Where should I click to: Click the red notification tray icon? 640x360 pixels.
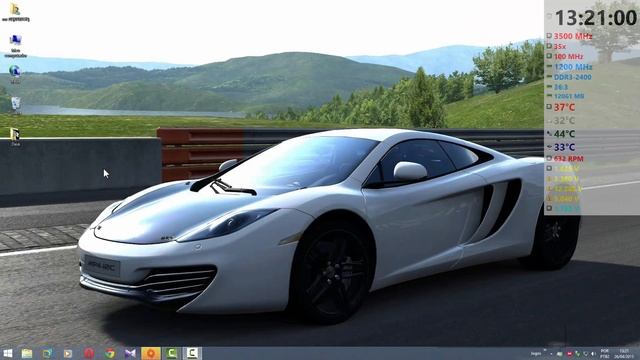pos(569,354)
